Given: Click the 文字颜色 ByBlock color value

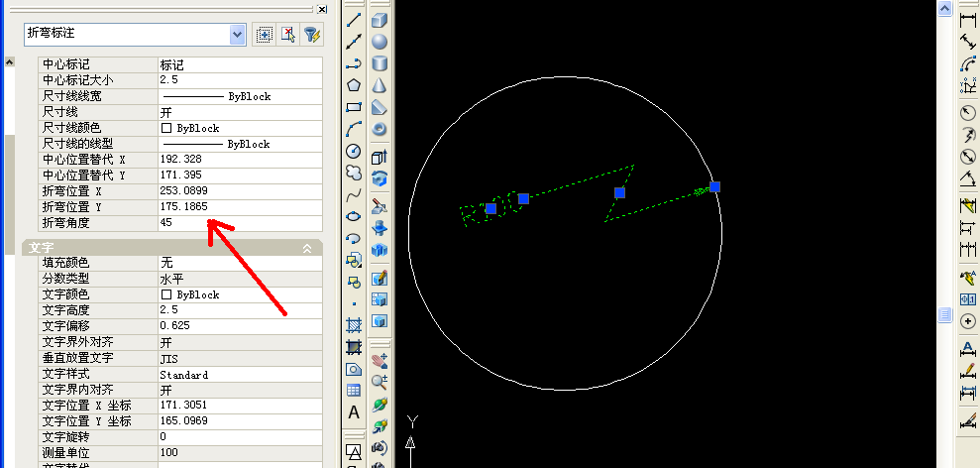Looking at the screenshot, I should coord(241,294).
